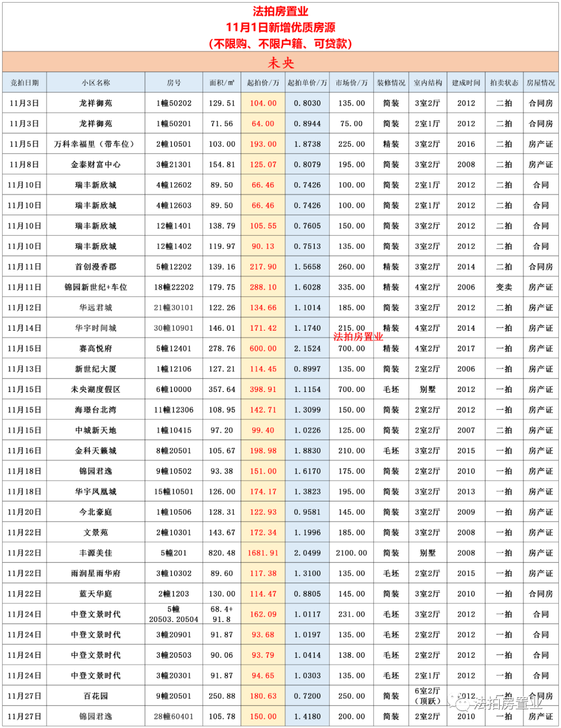
Task: Select 万科幸福里（带车位） cell
Action: [x=96, y=144]
